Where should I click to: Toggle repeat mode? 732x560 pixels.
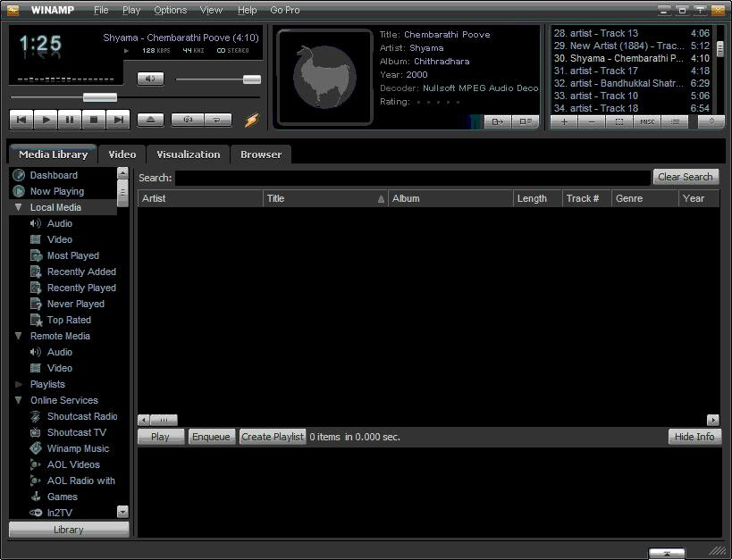click(x=217, y=120)
